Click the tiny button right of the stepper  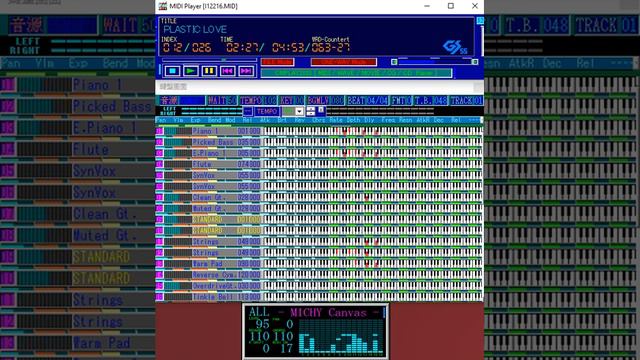tap(321, 109)
